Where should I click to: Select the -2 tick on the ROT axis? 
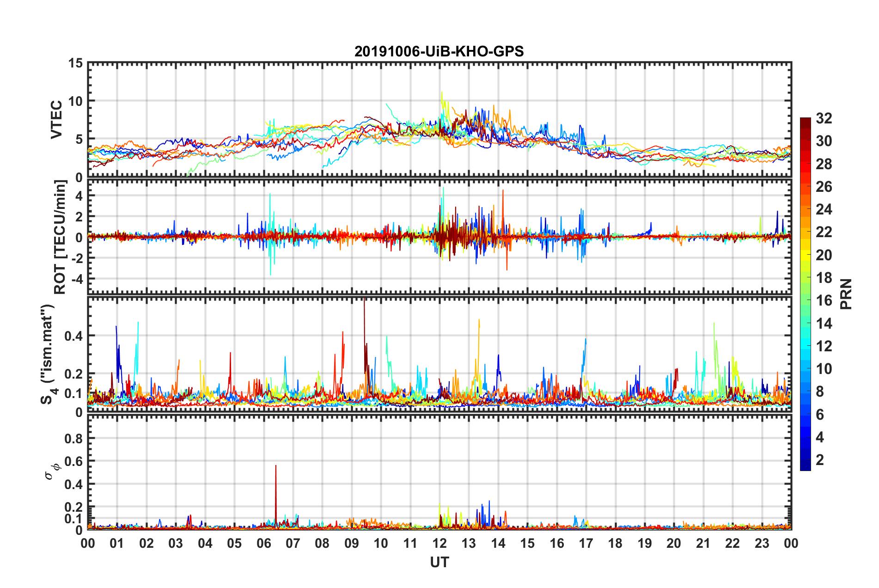click(x=77, y=258)
